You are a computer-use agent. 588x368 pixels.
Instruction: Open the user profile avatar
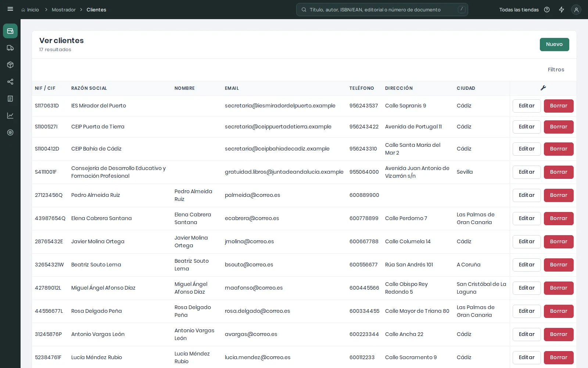coord(576,10)
